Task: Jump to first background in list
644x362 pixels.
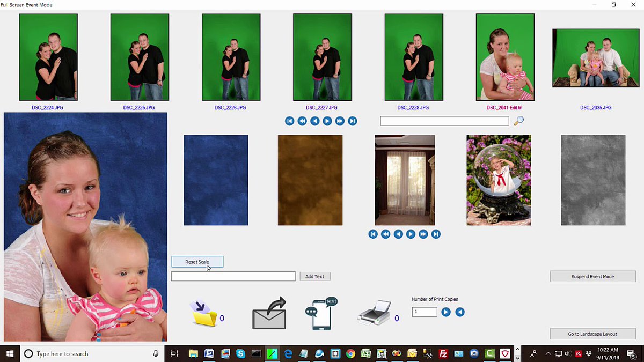Action: [373, 234]
